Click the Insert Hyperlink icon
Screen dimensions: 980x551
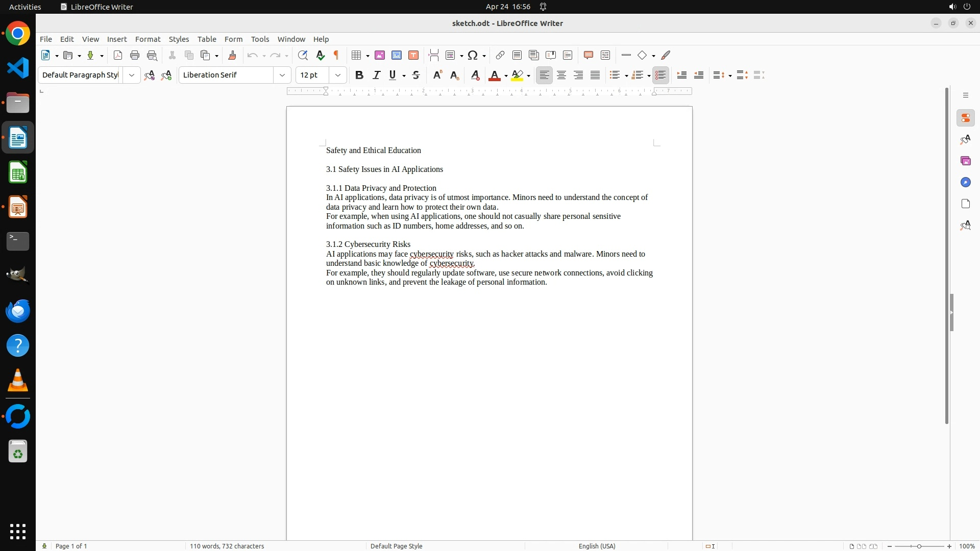pyautogui.click(x=500, y=55)
